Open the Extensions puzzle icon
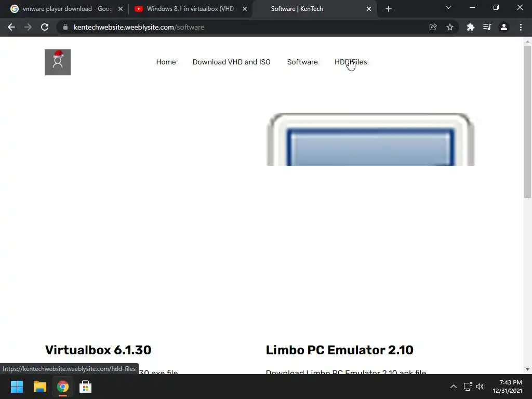 click(x=470, y=27)
